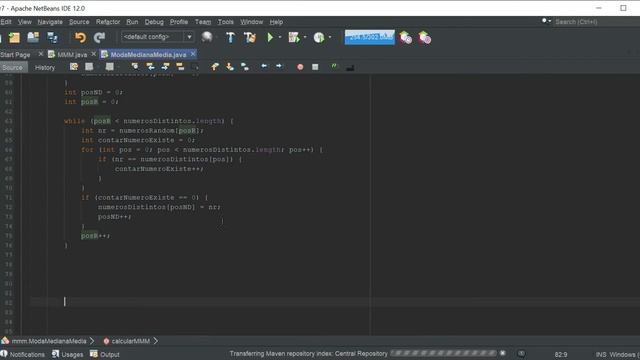Open the Window menu

[x=251, y=22]
